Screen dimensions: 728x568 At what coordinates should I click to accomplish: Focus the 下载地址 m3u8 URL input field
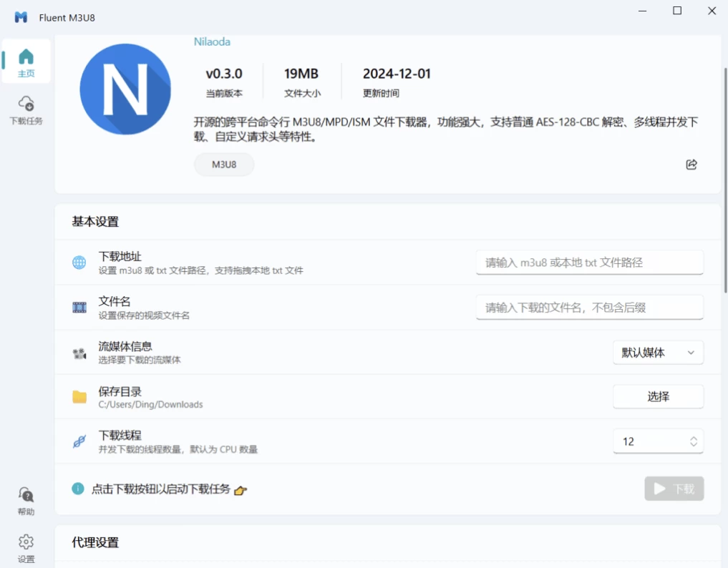click(x=589, y=263)
